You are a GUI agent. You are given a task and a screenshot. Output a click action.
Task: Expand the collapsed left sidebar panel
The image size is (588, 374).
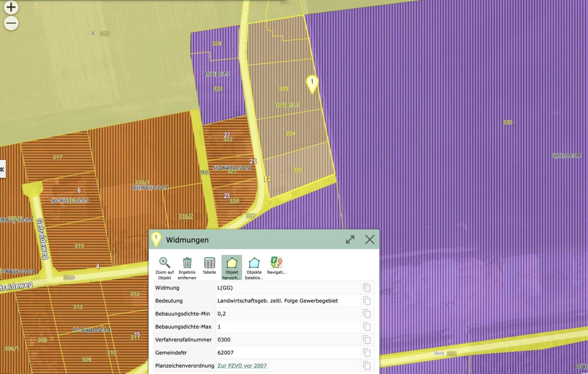2,169
